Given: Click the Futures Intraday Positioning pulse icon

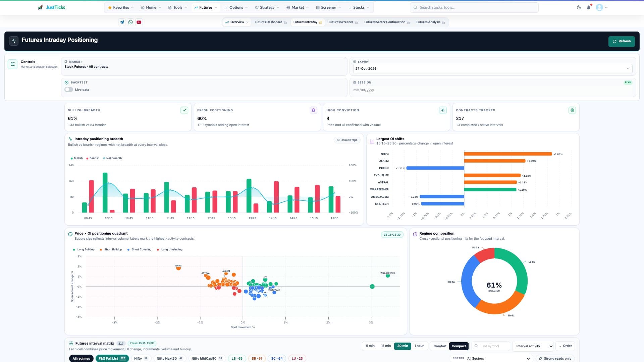Looking at the screenshot, I should point(14,41).
